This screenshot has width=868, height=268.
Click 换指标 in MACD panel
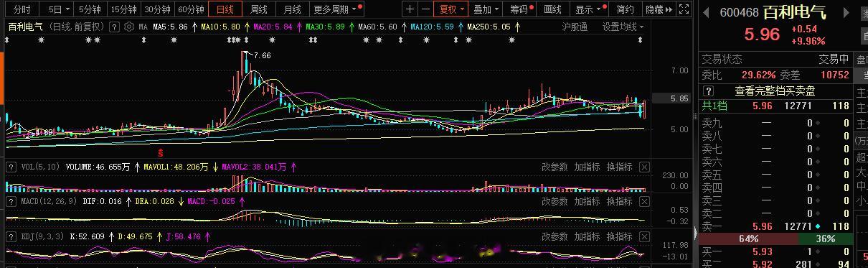tap(619, 202)
